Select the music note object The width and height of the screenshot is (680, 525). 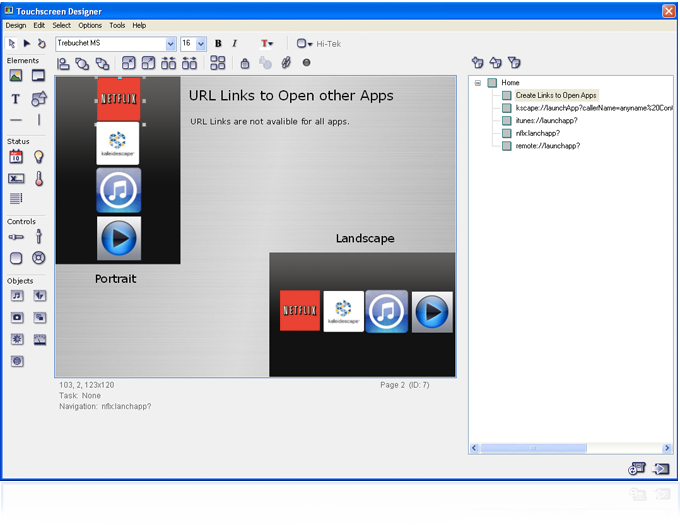tap(16, 296)
